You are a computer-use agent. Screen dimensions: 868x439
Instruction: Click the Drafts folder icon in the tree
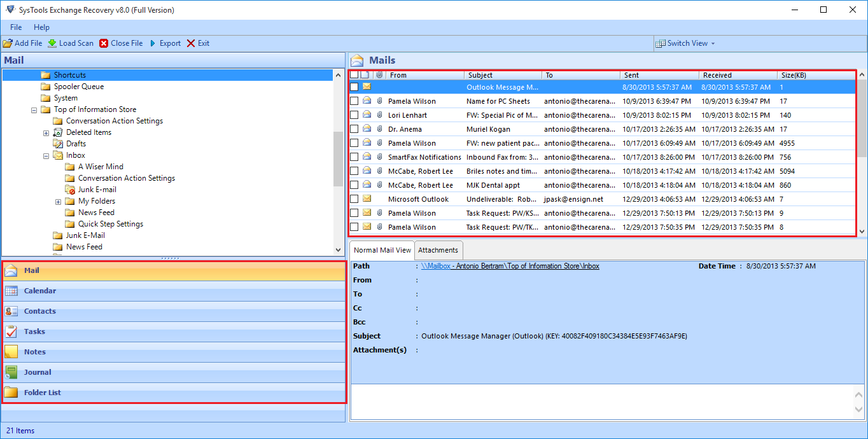point(58,144)
